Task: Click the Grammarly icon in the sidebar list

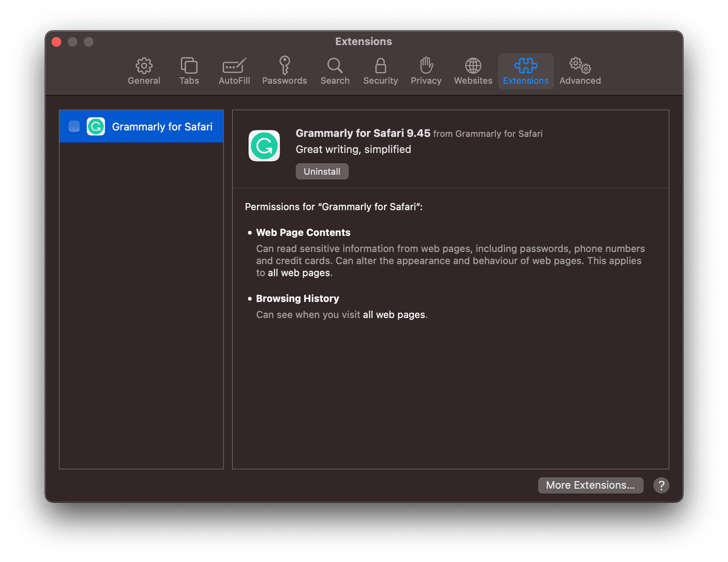Action: pos(96,127)
